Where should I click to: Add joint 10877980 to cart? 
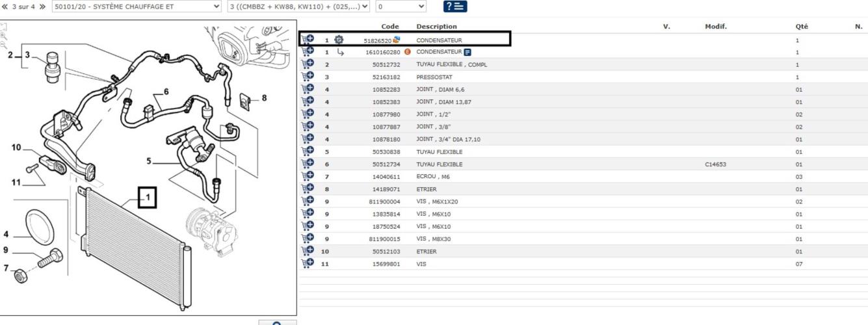point(308,114)
